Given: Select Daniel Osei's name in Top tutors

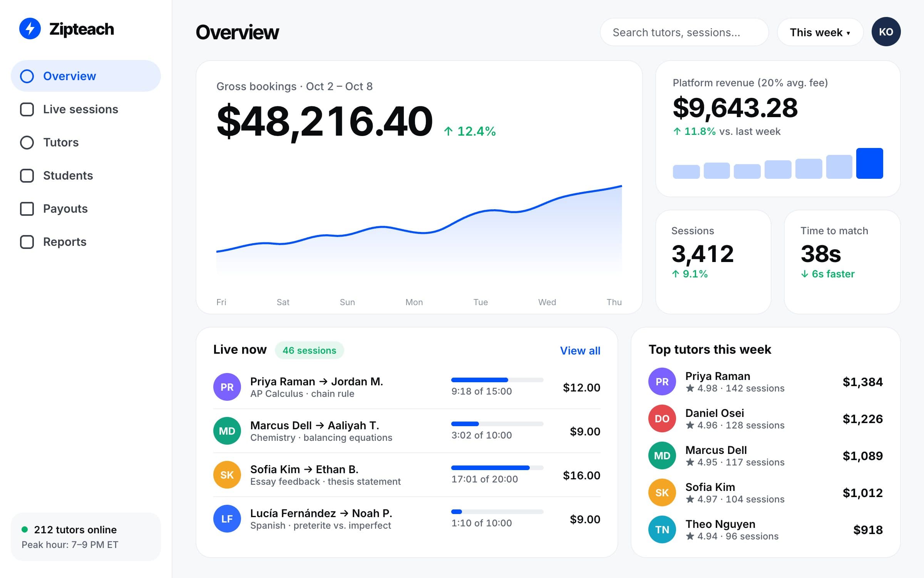Looking at the screenshot, I should click(x=715, y=413).
